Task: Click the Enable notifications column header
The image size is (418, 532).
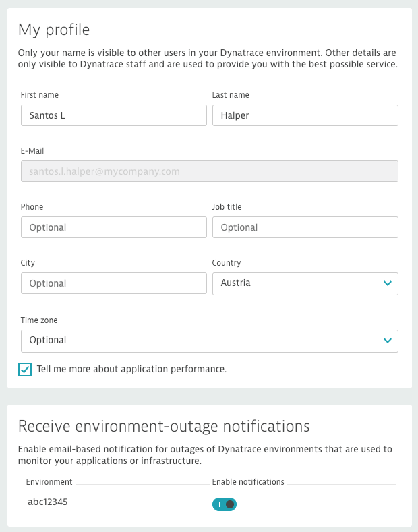Action: click(248, 482)
